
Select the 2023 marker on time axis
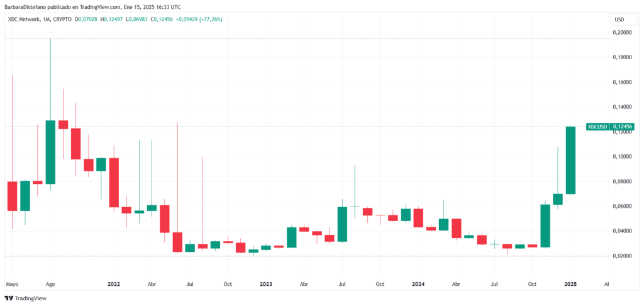click(266, 284)
